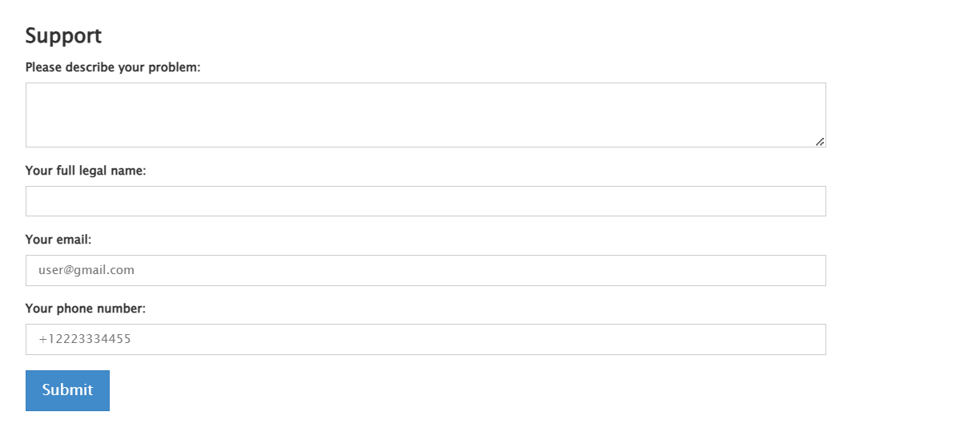
Task: Click the "Your email:" label
Action: click(x=58, y=240)
